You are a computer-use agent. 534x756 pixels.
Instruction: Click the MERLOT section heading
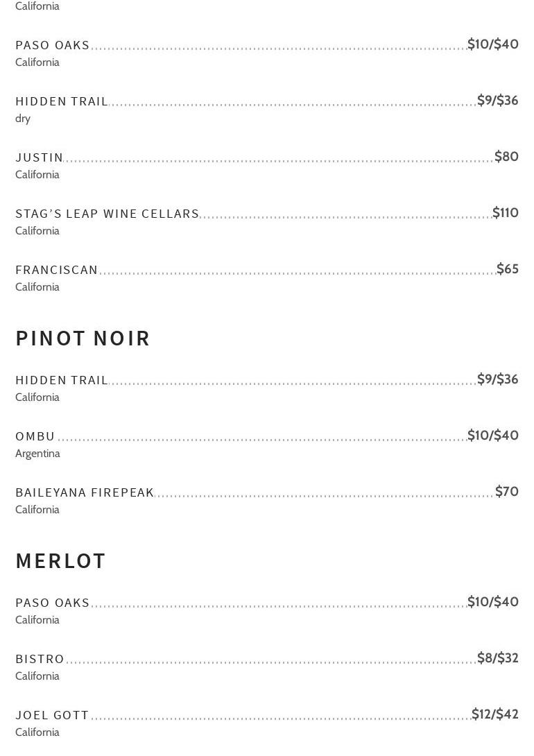point(60,561)
